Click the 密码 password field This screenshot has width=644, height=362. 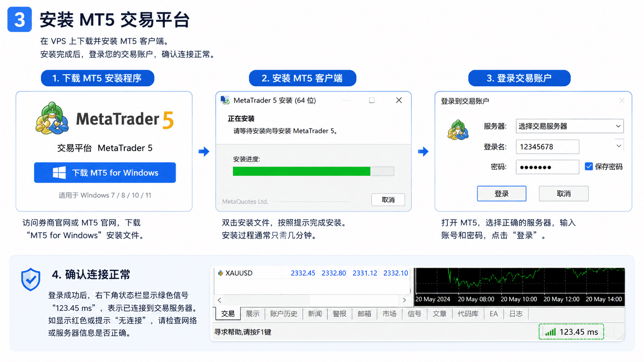[x=547, y=167]
